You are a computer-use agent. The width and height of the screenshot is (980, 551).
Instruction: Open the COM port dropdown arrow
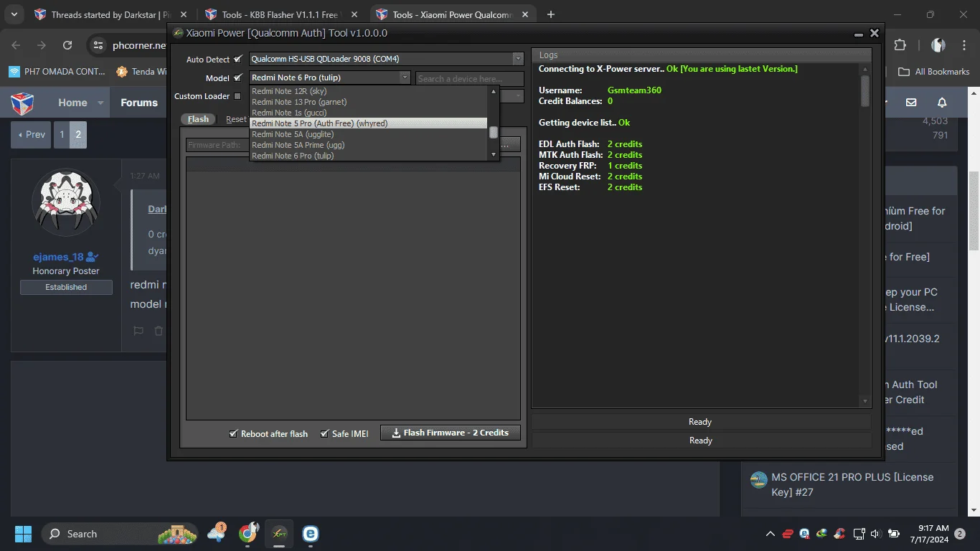518,59
